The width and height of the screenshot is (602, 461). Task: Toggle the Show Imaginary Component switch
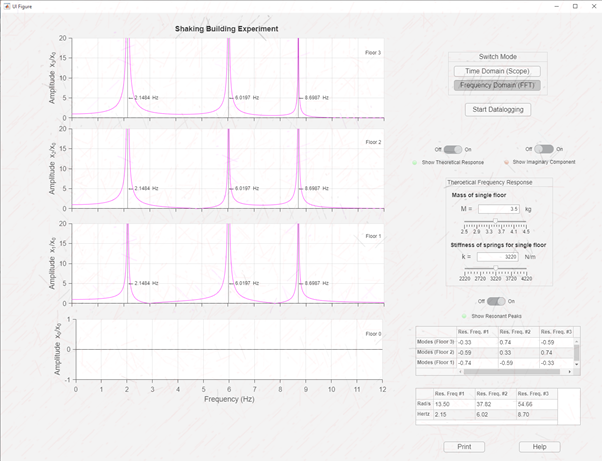[x=544, y=149]
